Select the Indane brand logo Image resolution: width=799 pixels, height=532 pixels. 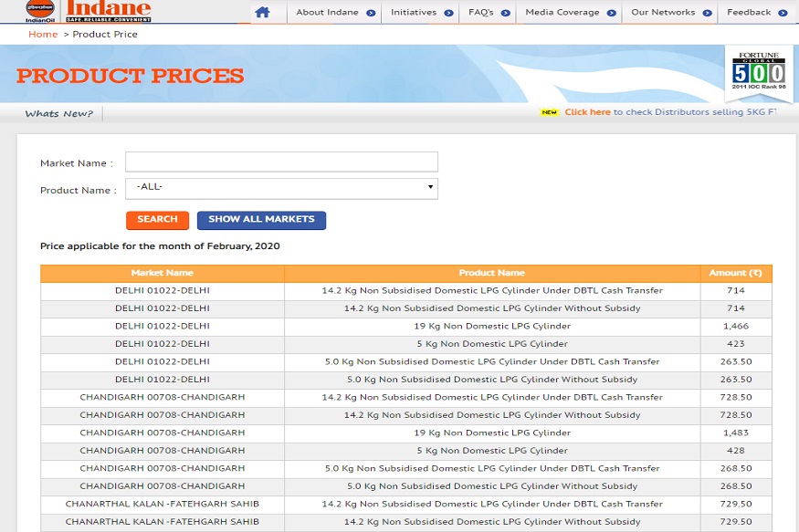click(x=109, y=11)
